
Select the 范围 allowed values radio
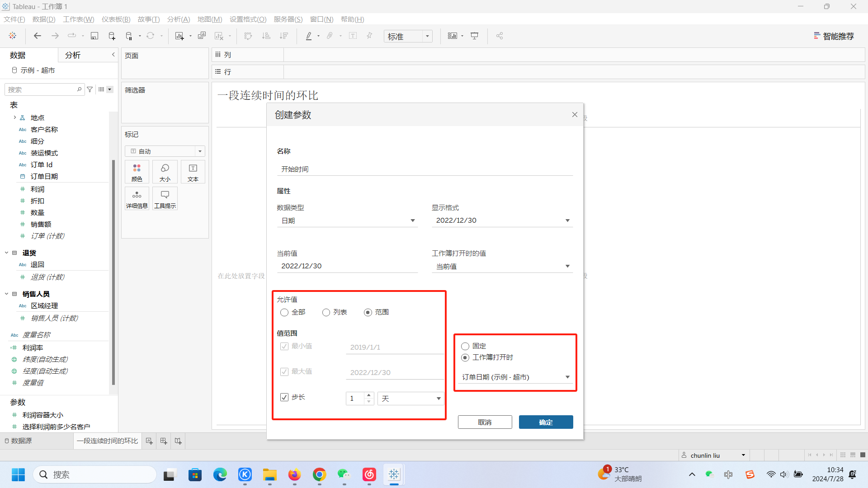[x=368, y=312]
